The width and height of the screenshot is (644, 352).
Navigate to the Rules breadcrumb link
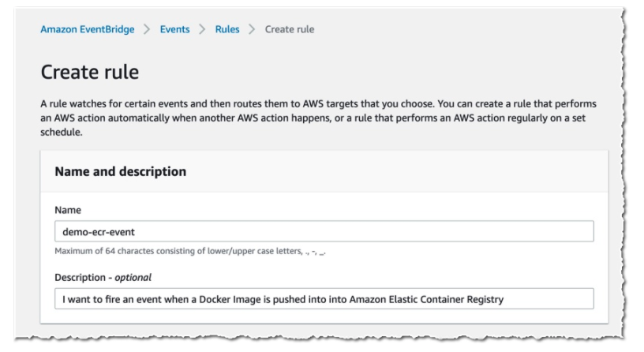[227, 29]
